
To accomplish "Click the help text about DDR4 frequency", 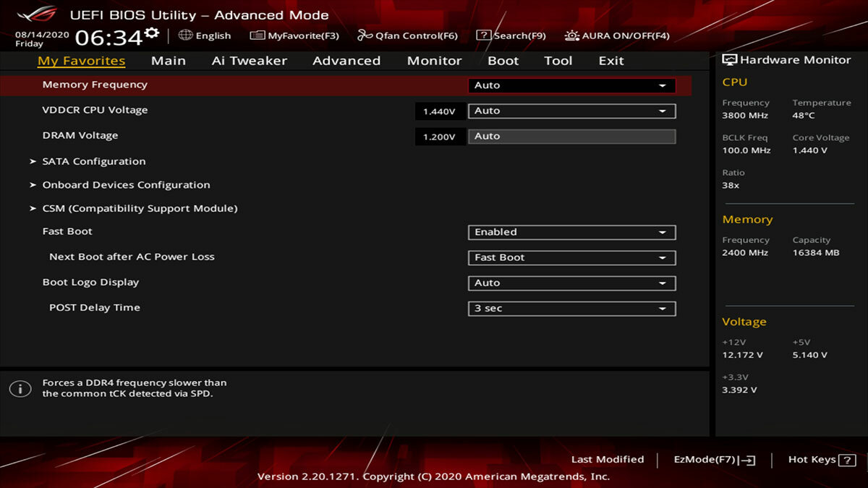I will (135, 388).
